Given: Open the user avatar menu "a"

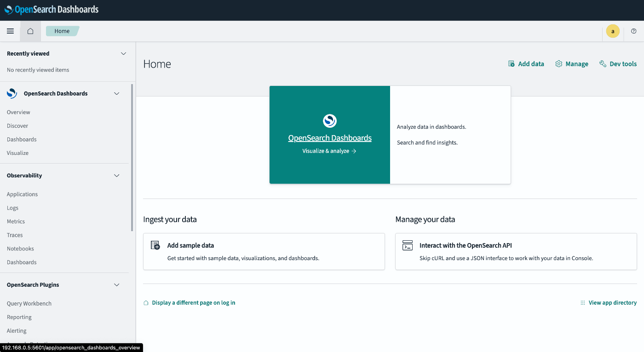Looking at the screenshot, I should tap(613, 31).
